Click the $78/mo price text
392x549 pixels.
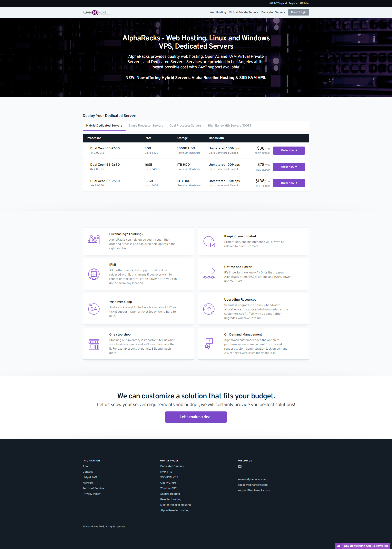tap(263, 164)
